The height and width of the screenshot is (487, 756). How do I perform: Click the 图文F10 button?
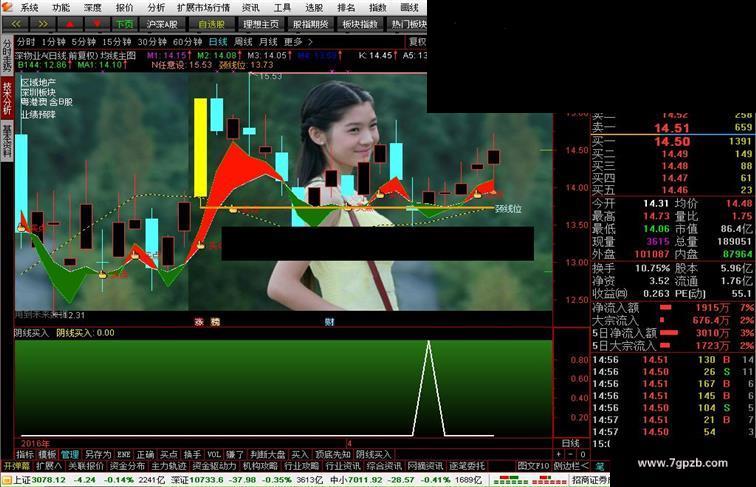[533, 466]
